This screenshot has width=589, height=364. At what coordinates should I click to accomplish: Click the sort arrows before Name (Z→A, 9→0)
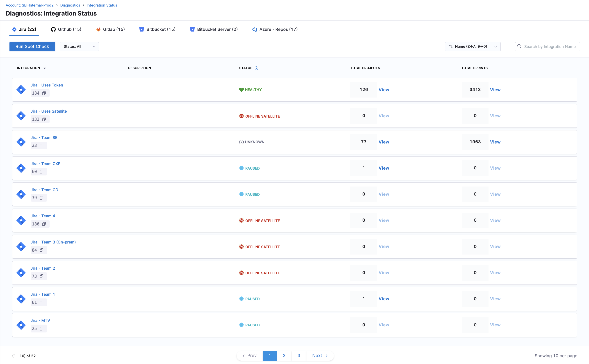[451, 46]
